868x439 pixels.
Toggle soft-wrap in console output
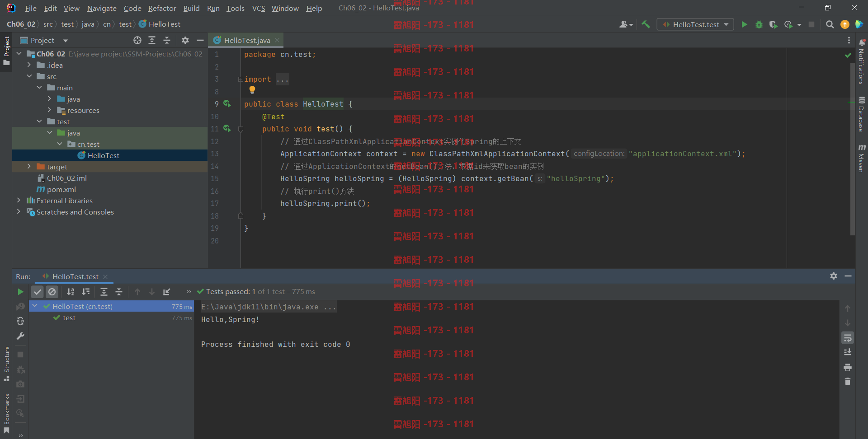point(848,338)
